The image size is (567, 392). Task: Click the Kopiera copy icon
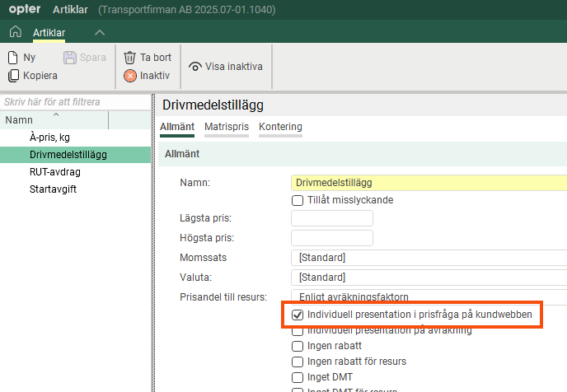13,76
